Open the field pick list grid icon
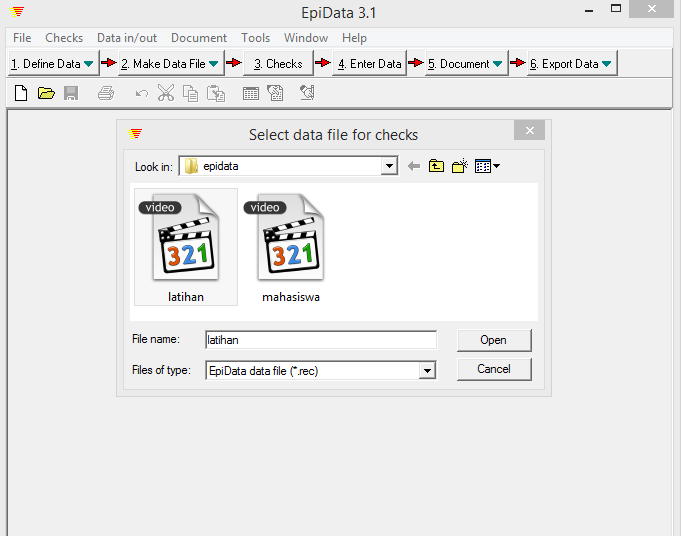Screen dimensions: 681x536 click(251, 93)
